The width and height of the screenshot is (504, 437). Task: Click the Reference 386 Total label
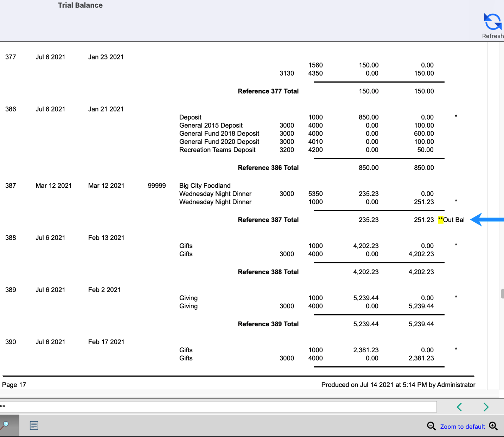[x=268, y=168]
